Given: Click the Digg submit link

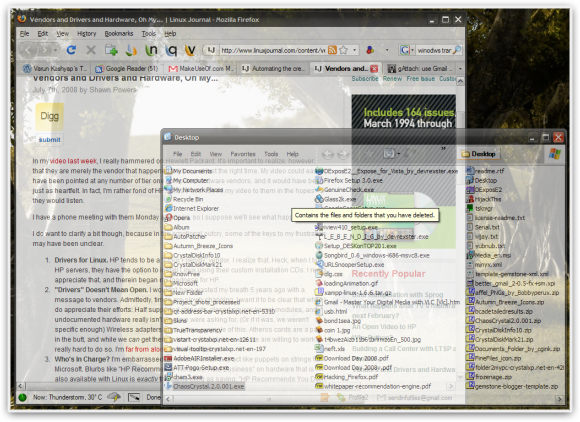Looking at the screenshot, I should pyautogui.click(x=50, y=140).
